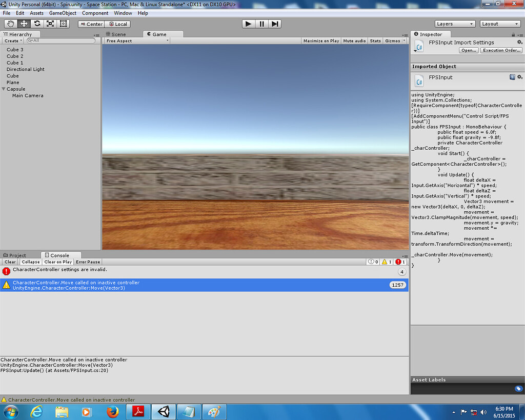The image size is (525, 420).
Task: Select the Scale tool
Action: [x=50, y=24]
